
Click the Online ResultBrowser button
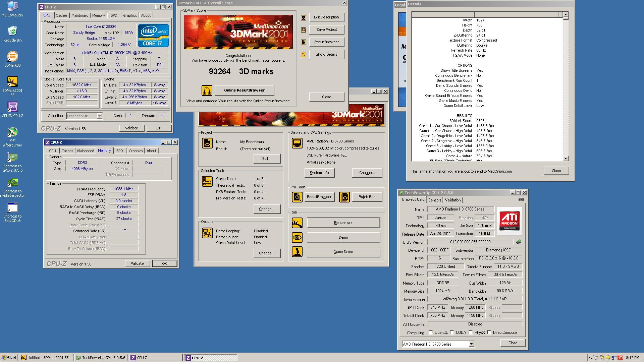coord(245,90)
